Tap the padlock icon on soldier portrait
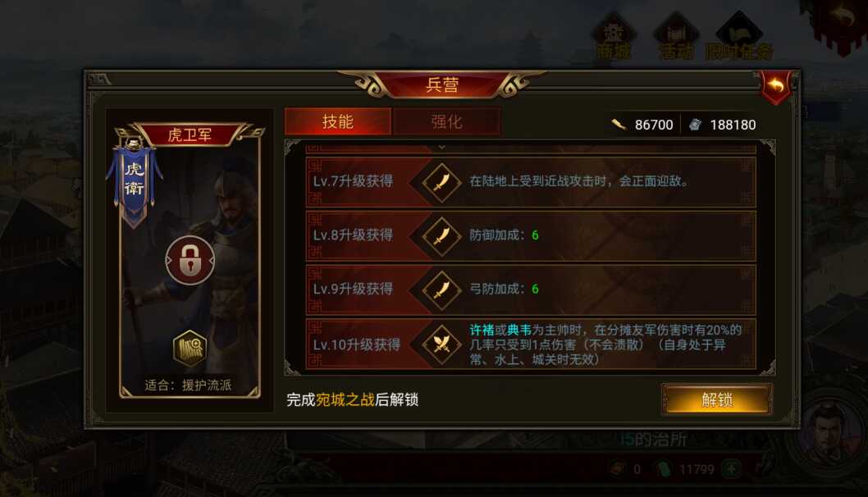This screenshot has width=868, height=497. 190,260
